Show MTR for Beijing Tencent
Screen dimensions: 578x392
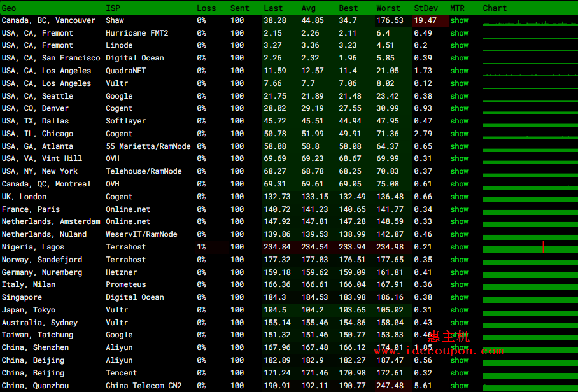click(x=460, y=373)
